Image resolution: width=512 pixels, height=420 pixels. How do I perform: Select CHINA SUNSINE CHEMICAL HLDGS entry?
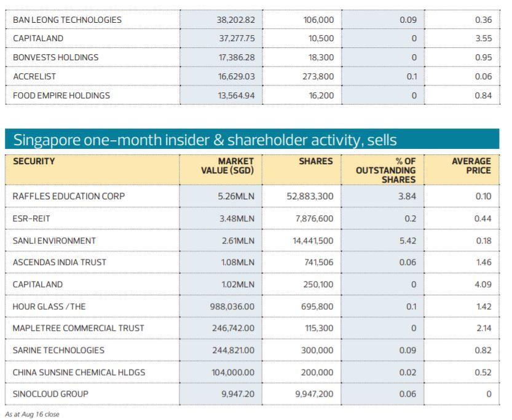tap(79, 372)
